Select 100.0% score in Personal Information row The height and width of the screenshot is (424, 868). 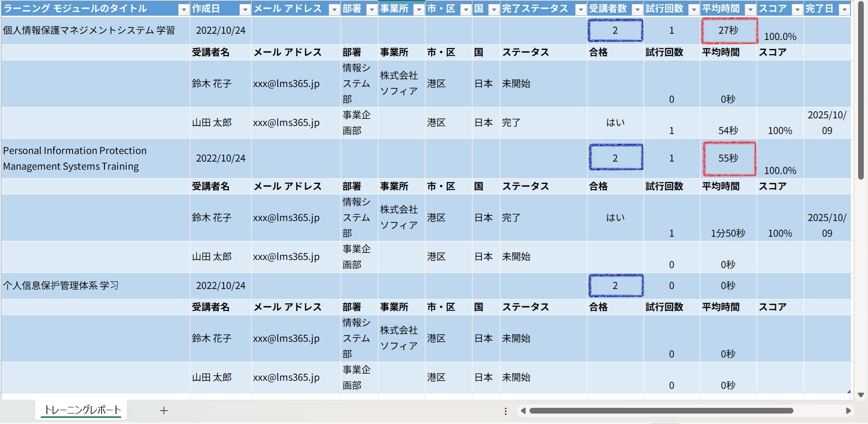click(780, 158)
